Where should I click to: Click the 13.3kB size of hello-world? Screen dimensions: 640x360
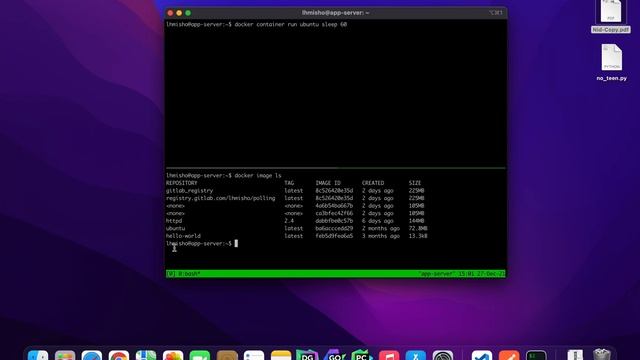click(418, 236)
